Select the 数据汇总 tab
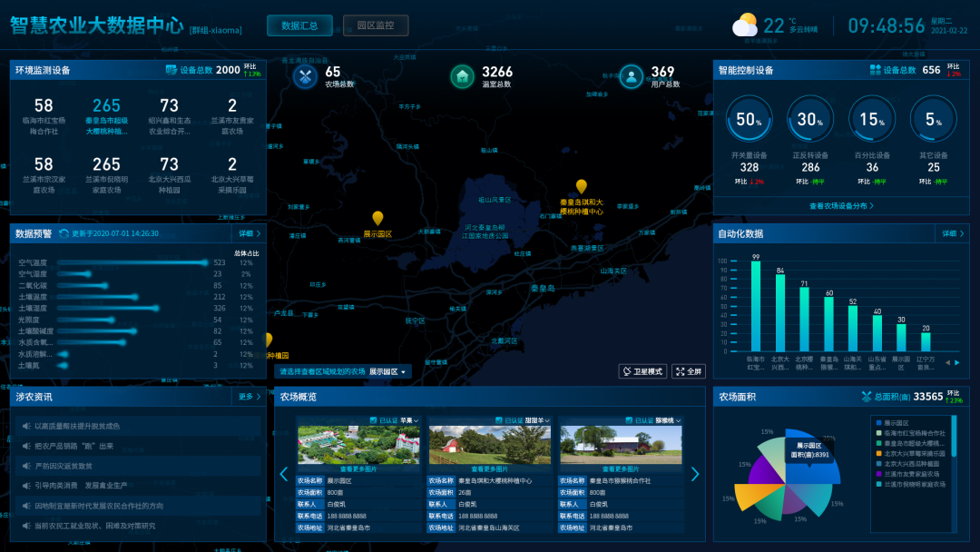980x552 pixels. point(300,25)
